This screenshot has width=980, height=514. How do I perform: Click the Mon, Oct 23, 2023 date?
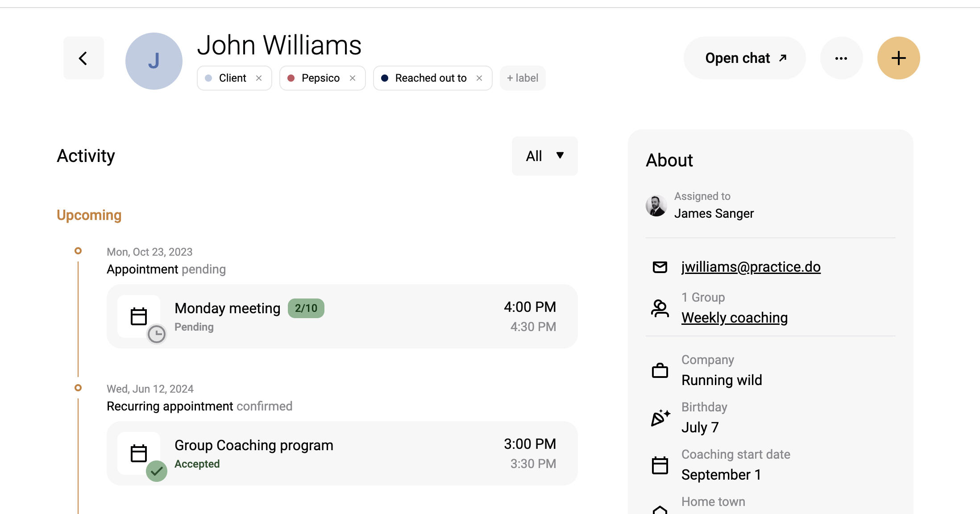(149, 252)
